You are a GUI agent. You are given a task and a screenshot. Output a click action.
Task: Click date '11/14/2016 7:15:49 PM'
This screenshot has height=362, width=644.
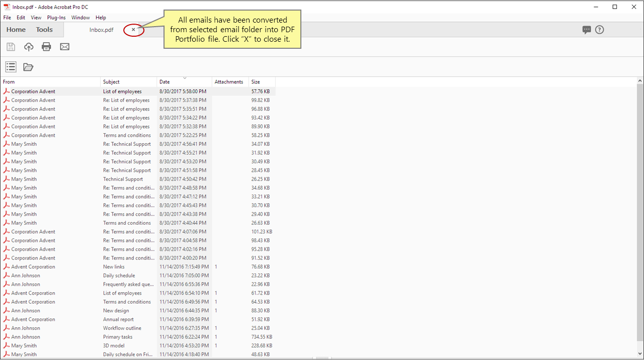coord(184,266)
